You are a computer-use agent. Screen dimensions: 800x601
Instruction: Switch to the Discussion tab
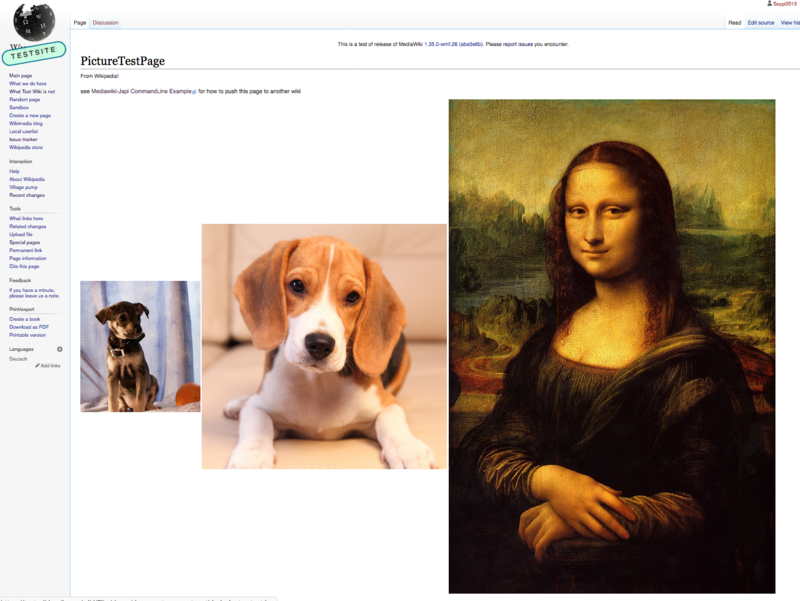coord(106,23)
